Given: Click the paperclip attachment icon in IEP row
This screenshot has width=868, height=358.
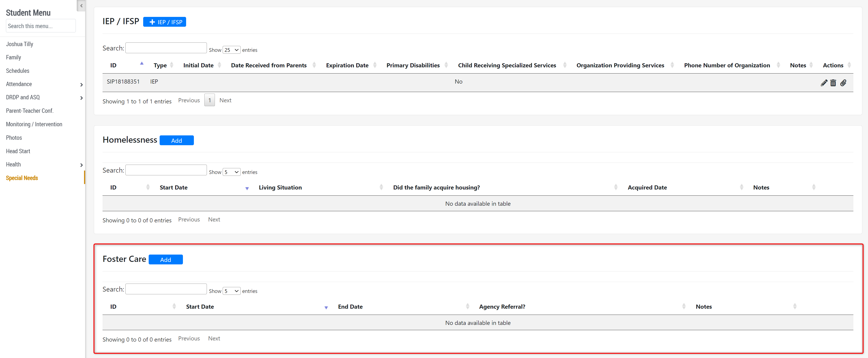Looking at the screenshot, I should (x=843, y=83).
